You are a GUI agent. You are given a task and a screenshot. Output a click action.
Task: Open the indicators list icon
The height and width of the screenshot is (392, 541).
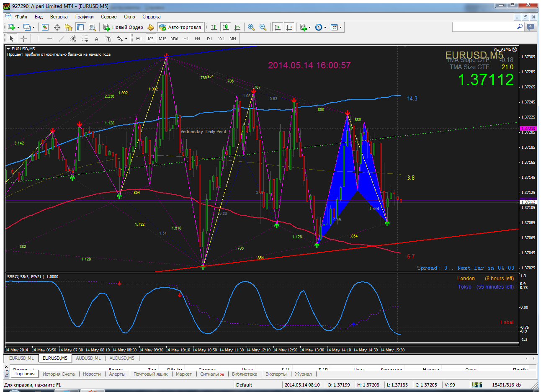(x=304, y=27)
